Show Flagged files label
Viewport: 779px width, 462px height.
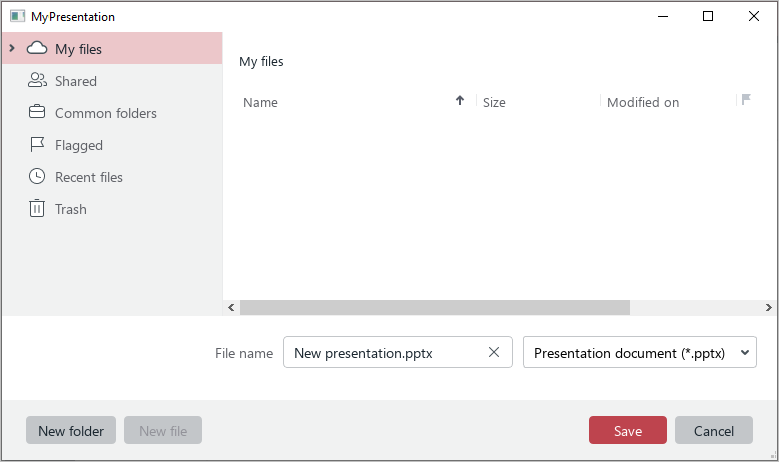78,146
